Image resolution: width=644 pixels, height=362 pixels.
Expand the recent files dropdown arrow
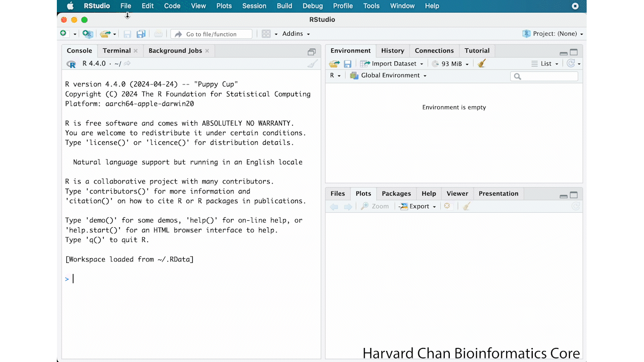[x=115, y=34]
